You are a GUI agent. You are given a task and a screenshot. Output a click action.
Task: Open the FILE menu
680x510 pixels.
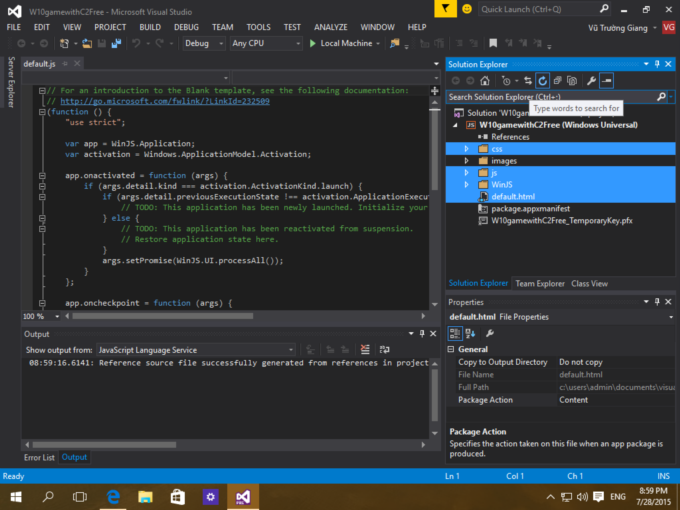[13, 27]
